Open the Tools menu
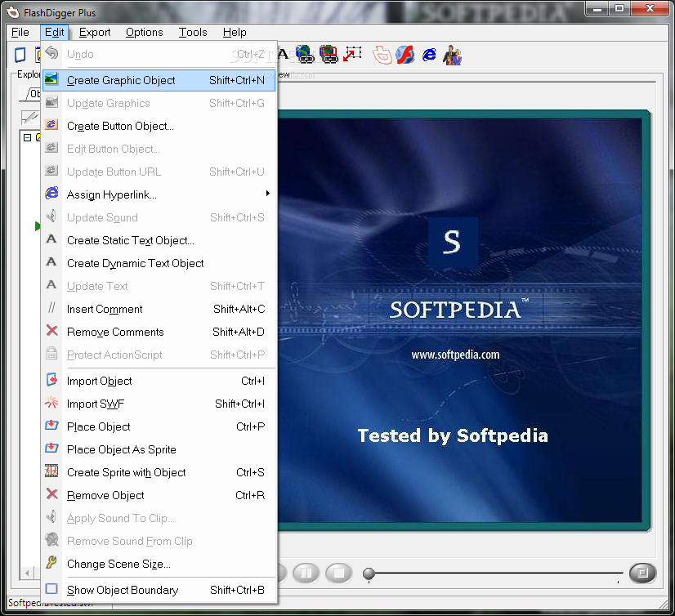 click(193, 33)
